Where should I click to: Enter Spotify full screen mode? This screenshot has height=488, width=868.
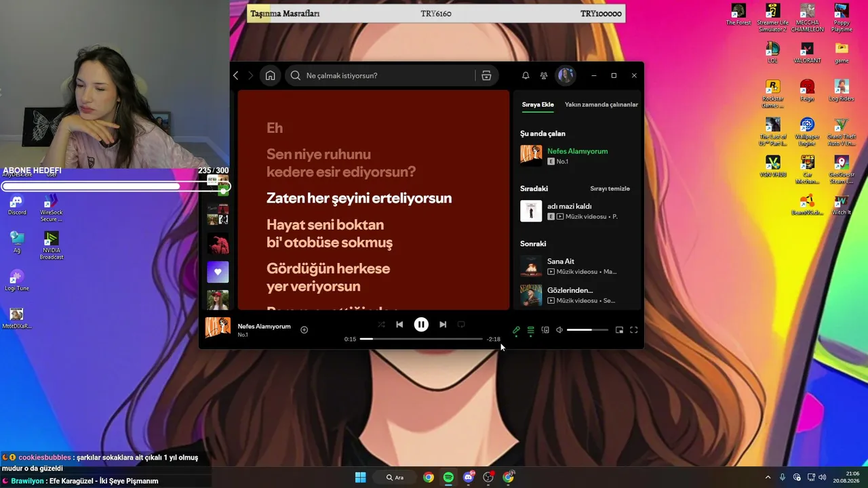coord(634,330)
